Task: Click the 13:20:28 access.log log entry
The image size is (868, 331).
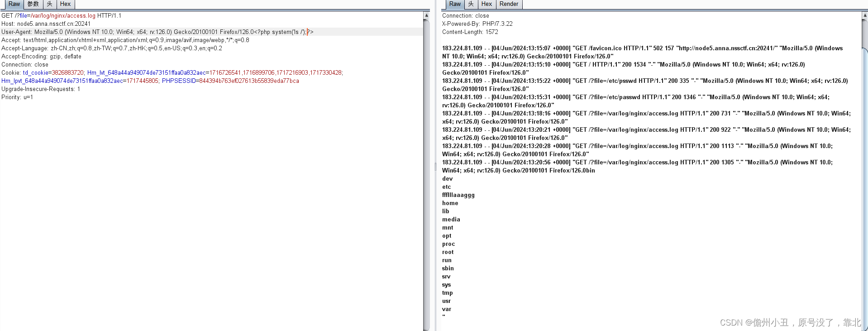Action: point(637,150)
